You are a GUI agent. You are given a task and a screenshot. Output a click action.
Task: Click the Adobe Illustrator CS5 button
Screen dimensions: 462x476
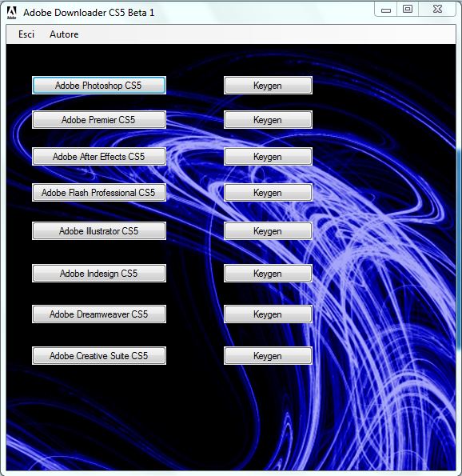pyautogui.click(x=99, y=231)
